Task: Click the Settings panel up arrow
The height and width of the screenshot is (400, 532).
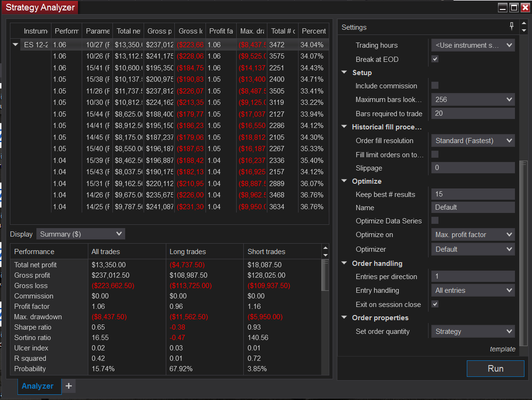Action: (x=524, y=23)
